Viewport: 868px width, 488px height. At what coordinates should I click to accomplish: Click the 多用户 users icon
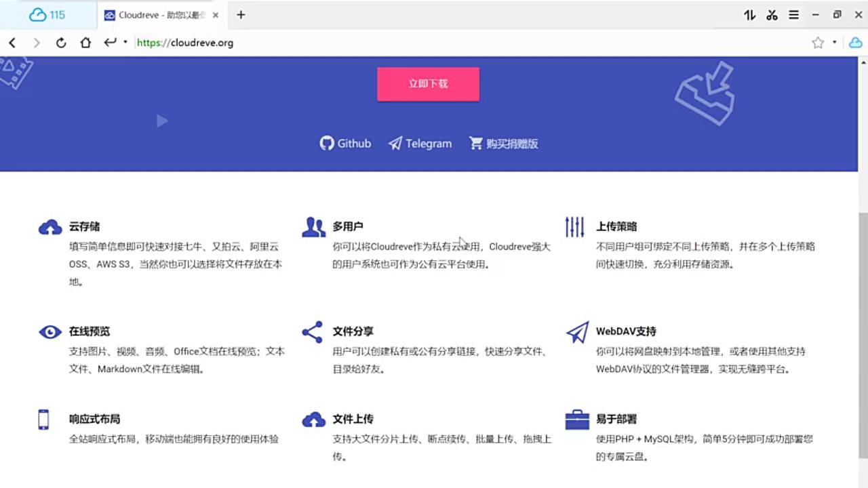click(313, 227)
